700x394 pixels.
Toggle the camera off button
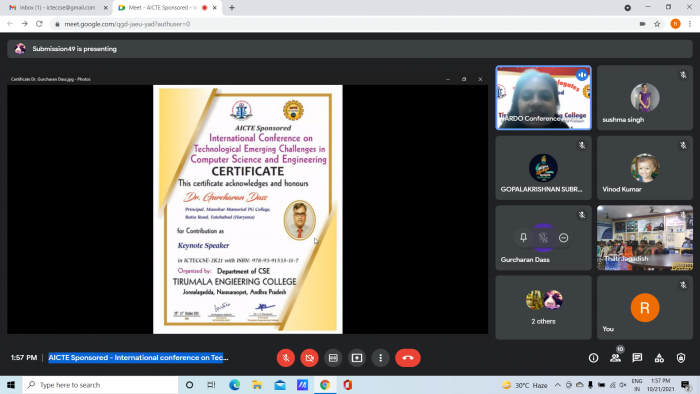tap(309, 358)
